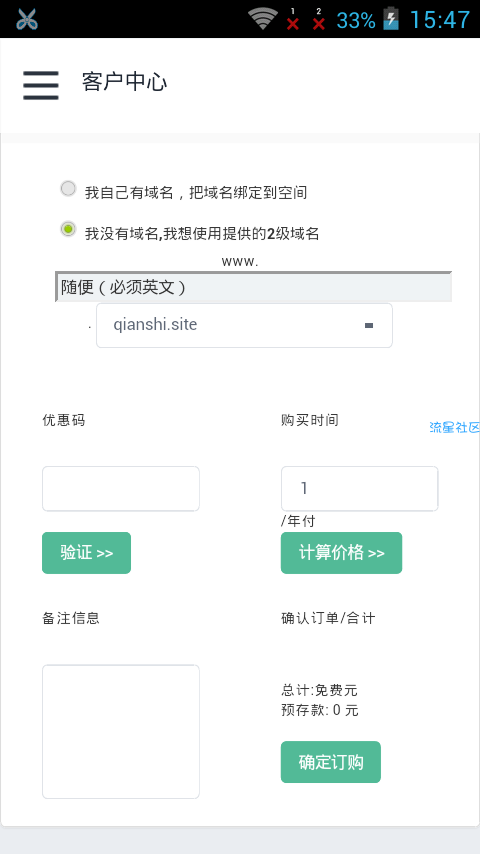Image resolution: width=480 pixels, height=854 pixels.
Task: Click the 验证 >> button
Action: pos(87,553)
